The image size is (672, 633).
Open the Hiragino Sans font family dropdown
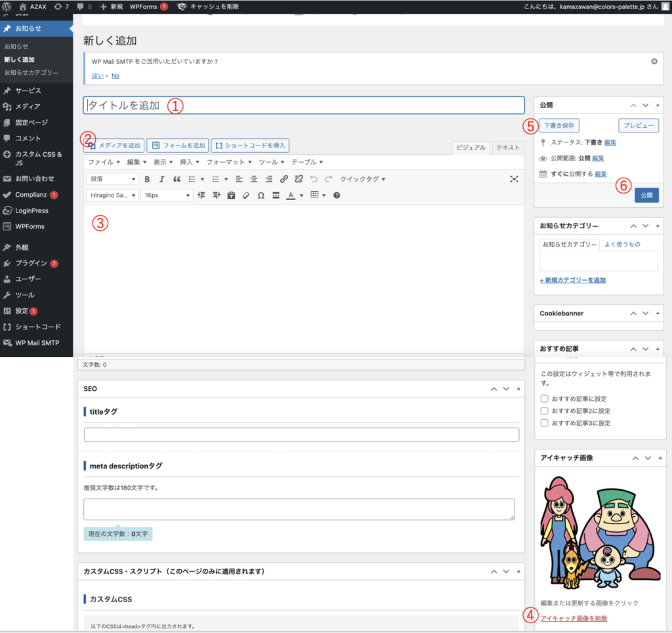(112, 195)
